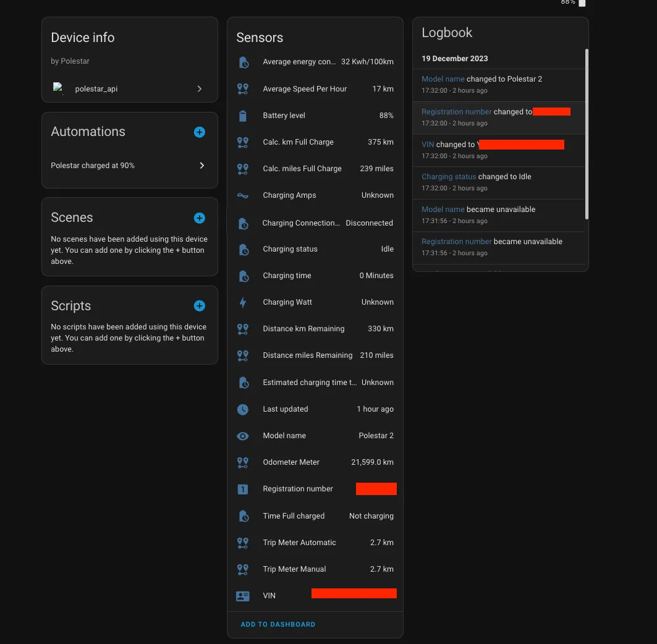The image size is (657, 644).
Task: Click the Model name eye icon
Action: click(243, 436)
